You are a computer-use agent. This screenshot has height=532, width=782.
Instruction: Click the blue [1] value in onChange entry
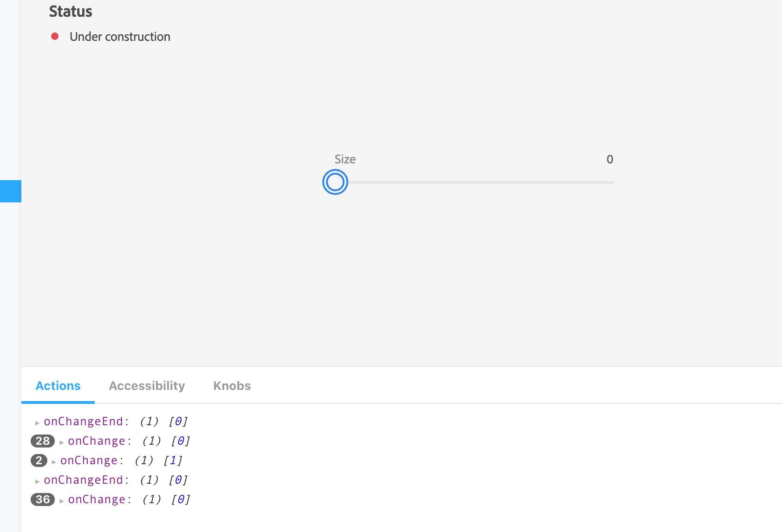click(x=173, y=461)
